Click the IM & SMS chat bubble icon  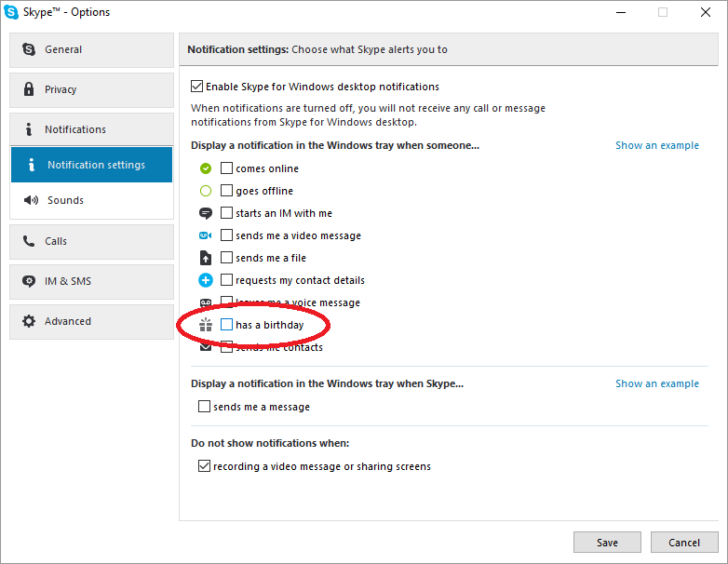coord(29,281)
